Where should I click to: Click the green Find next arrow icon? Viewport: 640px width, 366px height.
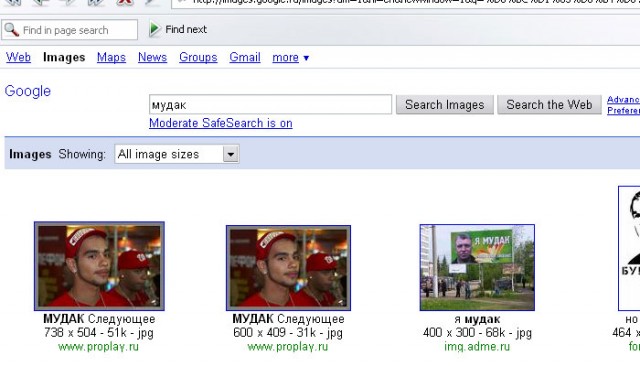(154, 29)
